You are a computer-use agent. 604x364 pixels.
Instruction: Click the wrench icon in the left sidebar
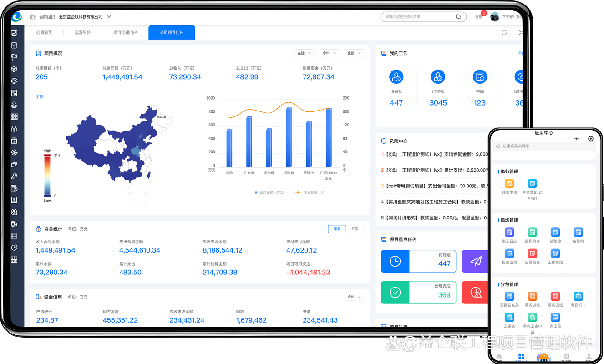click(x=14, y=177)
